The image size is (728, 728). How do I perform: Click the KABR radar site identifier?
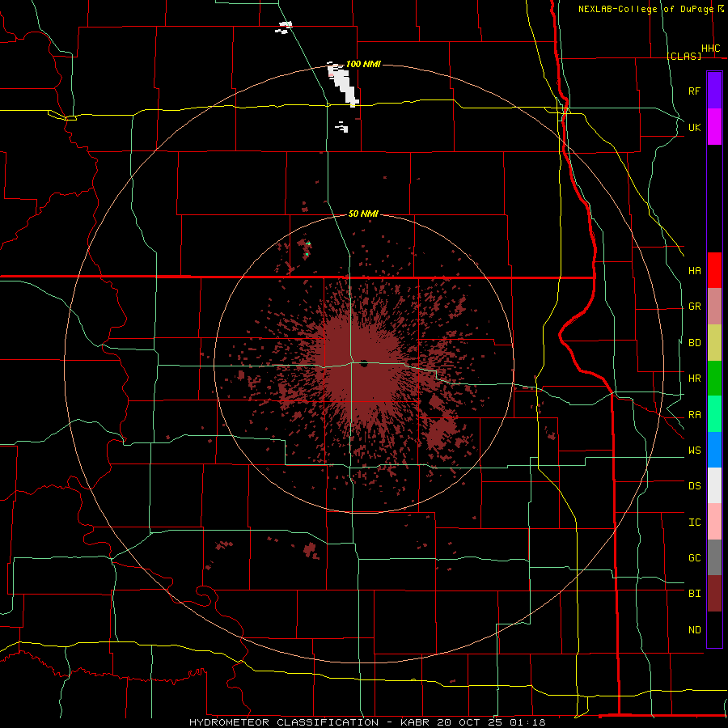tap(416, 722)
